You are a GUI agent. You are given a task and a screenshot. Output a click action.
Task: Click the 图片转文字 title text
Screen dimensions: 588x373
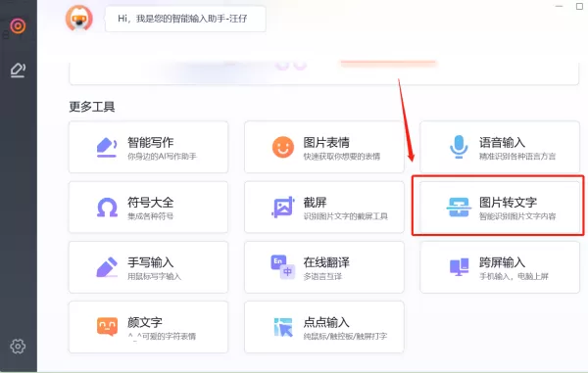(508, 203)
